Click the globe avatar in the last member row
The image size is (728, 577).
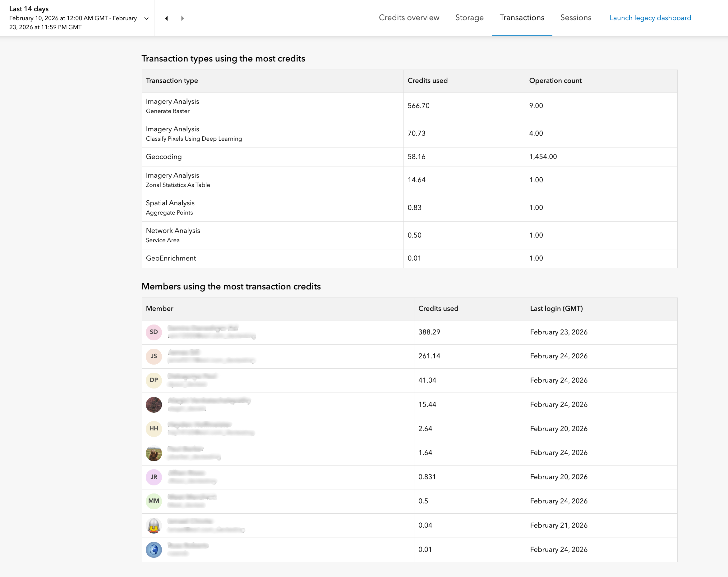[x=154, y=550]
